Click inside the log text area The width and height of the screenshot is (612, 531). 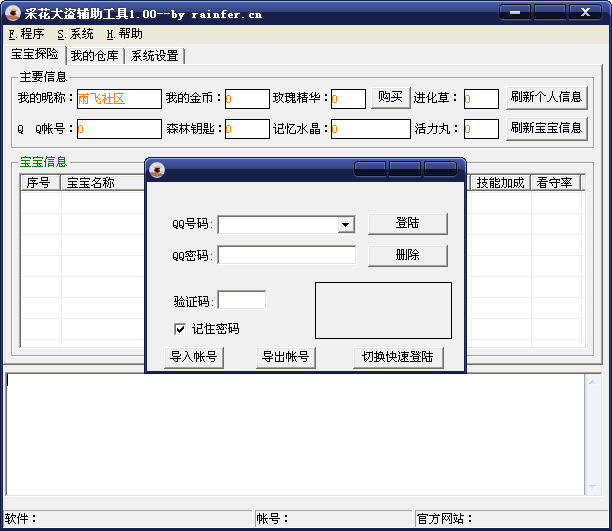[295, 434]
